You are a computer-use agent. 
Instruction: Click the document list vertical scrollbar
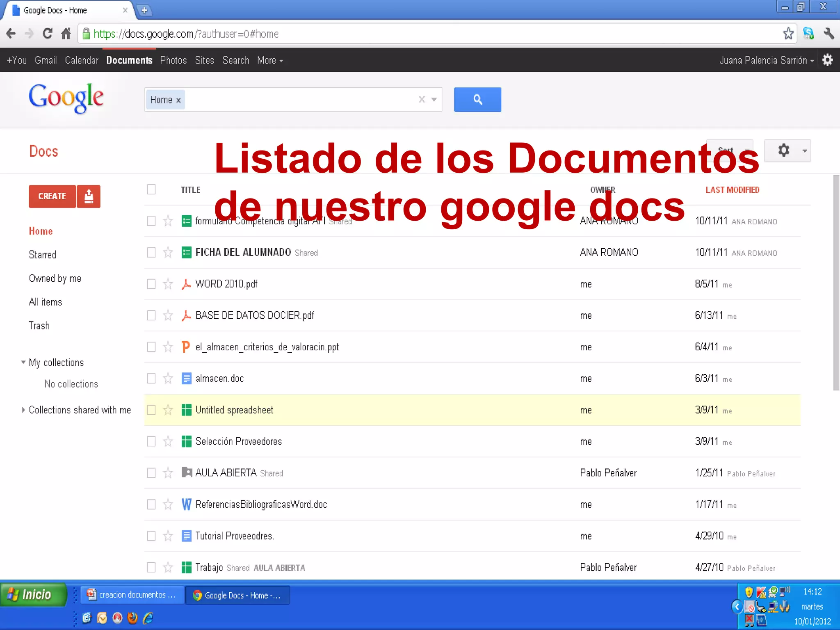[x=836, y=283]
